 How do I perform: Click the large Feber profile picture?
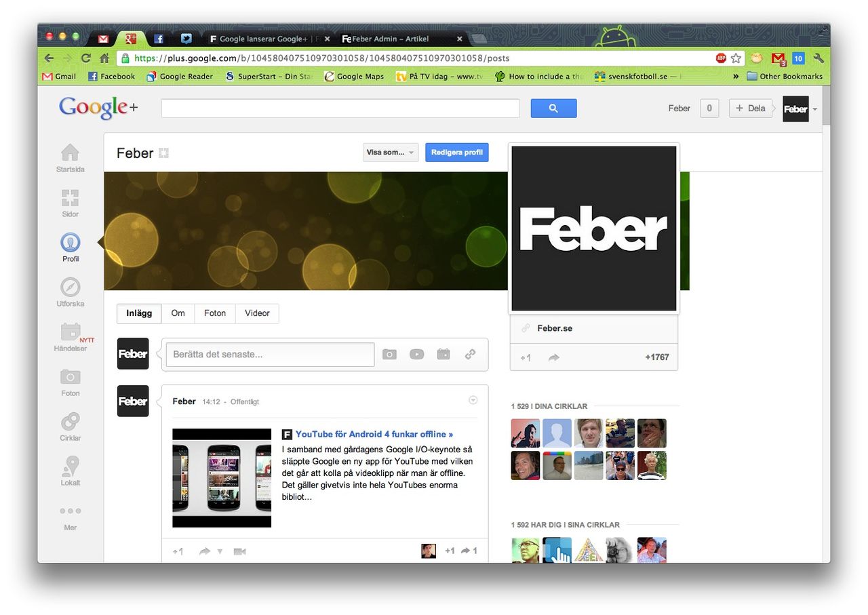click(594, 229)
